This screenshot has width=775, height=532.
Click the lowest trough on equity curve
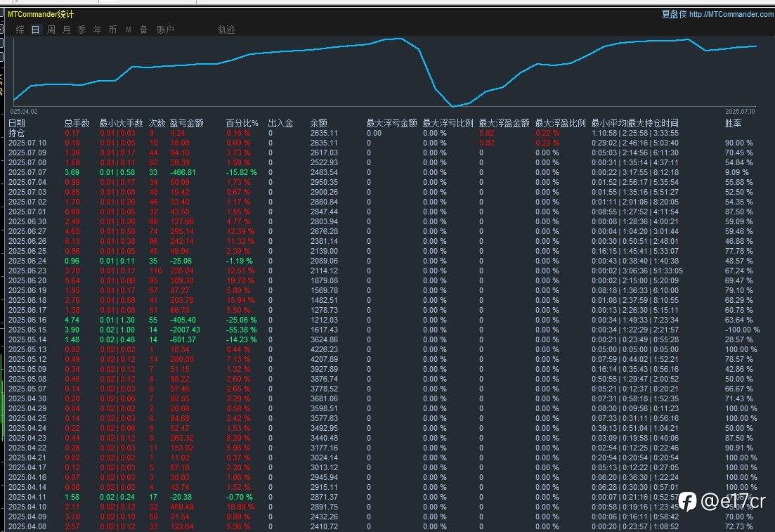point(452,106)
